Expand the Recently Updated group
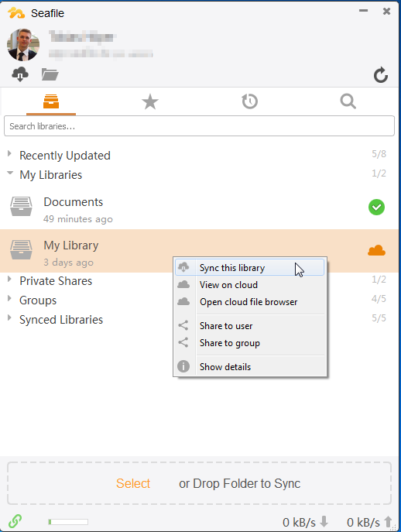This screenshot has height=532, width=401. click(x=9, y=153)
